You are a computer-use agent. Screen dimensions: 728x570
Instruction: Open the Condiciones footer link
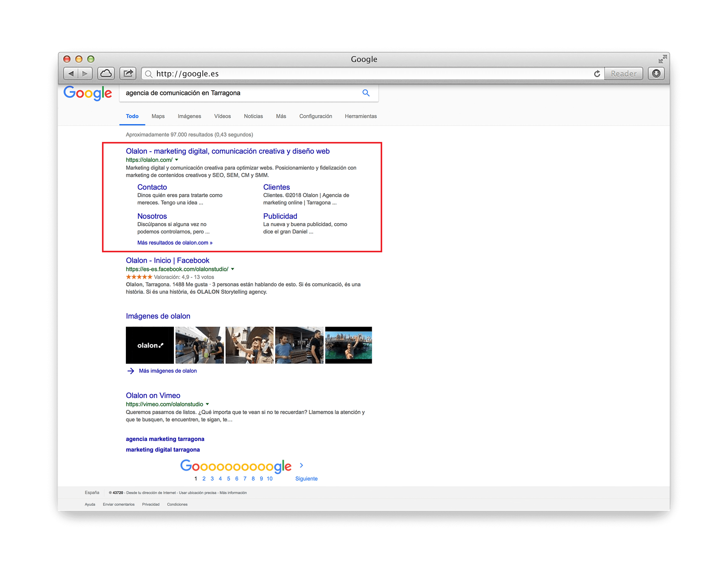click(x=177, y=504)
